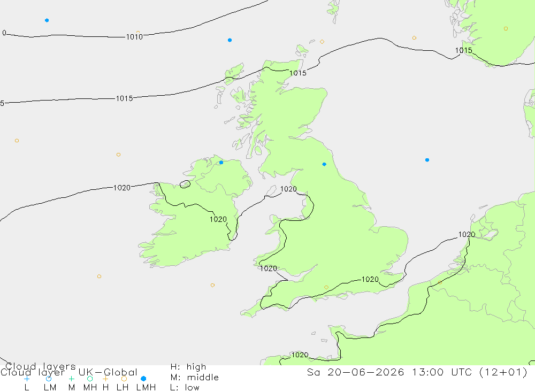Select the blue marker in the top-left ocean corner
535x392 pixels.
coord(47,20)
